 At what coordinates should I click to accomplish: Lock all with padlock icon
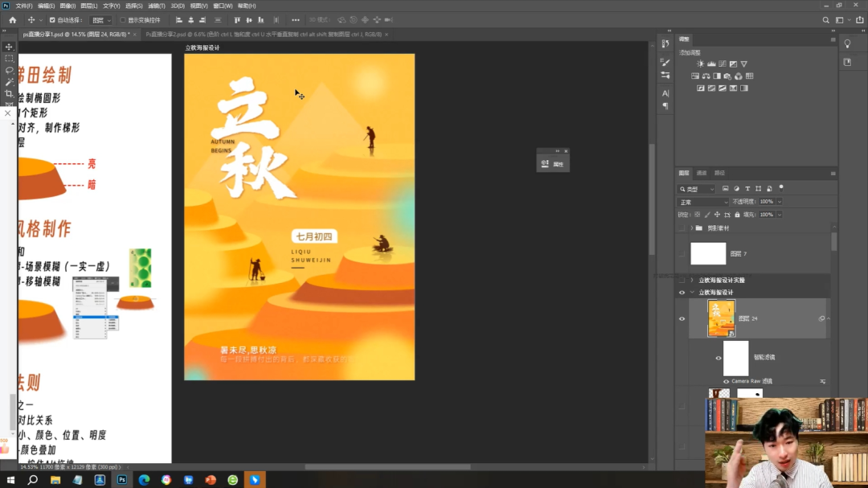pos(737,215)
